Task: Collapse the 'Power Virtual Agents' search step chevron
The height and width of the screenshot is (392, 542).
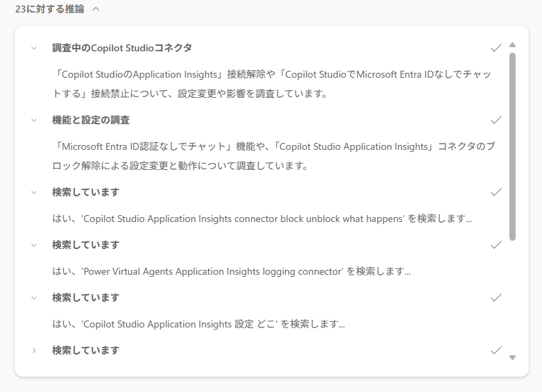Action: (x=34, y=245)
